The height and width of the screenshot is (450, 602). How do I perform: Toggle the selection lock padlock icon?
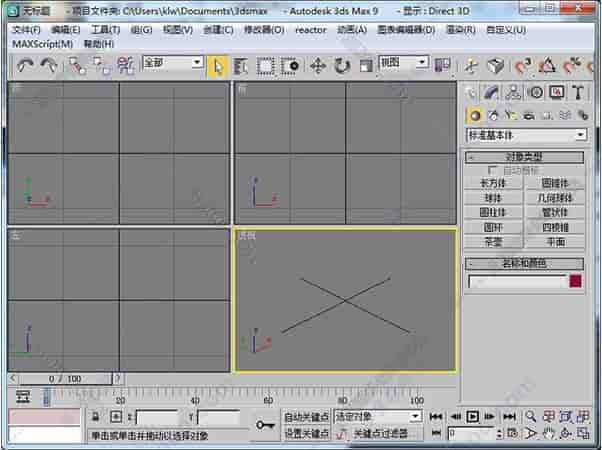click(96, 416)
